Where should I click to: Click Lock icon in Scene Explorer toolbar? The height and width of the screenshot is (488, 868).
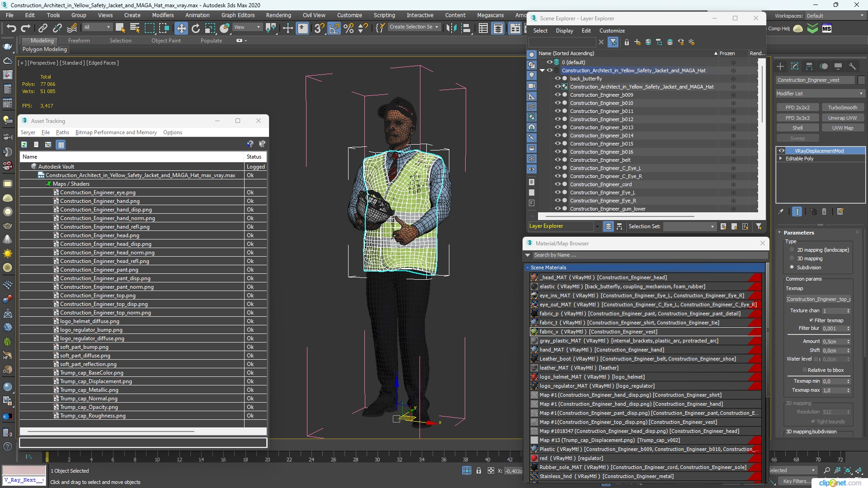click(627, 42)
